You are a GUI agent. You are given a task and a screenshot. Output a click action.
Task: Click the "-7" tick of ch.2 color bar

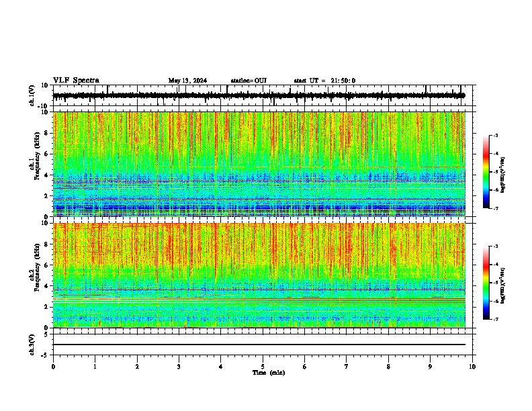495,319
